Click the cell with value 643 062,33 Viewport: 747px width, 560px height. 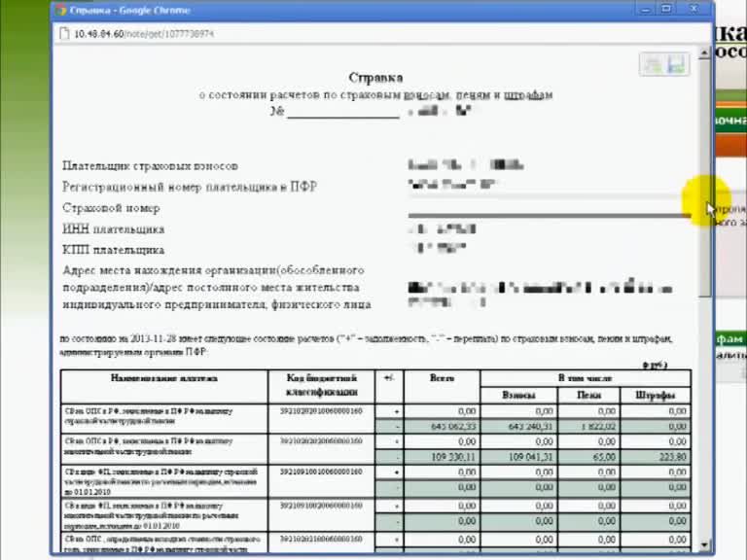442,426
